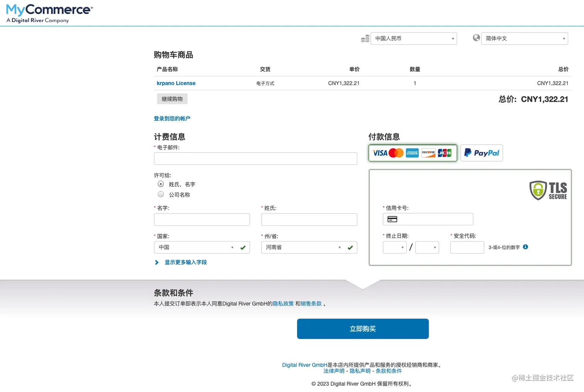Click the 数量 column header
This screenshot has height=392, width=584.
415,69
